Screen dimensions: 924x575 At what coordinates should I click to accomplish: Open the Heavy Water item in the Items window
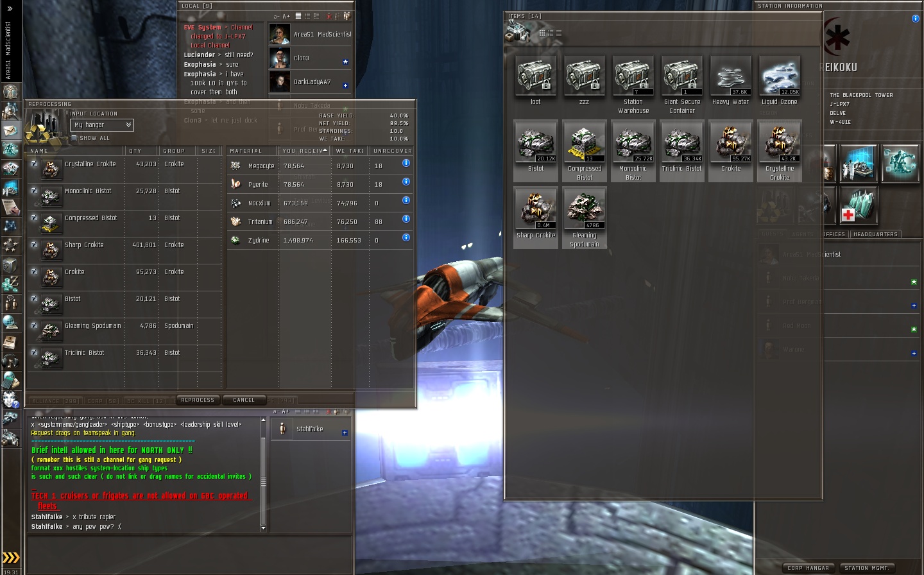730,81
